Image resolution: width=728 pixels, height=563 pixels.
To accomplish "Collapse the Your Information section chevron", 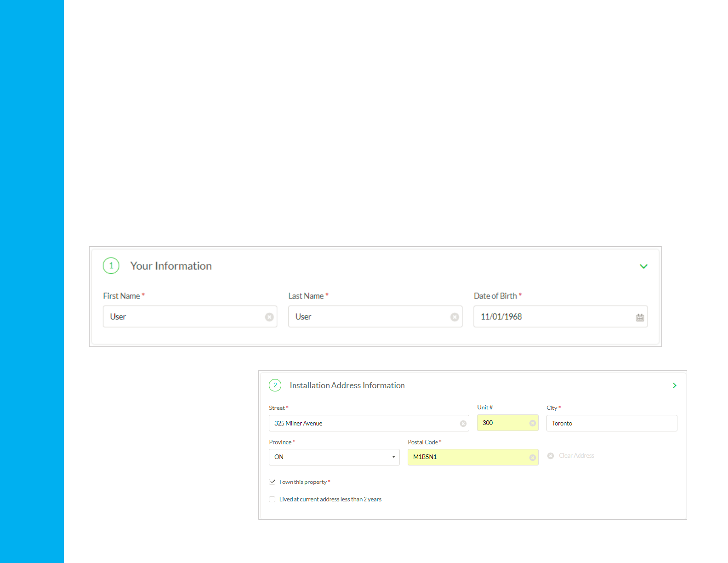I will tap(643, 266).
